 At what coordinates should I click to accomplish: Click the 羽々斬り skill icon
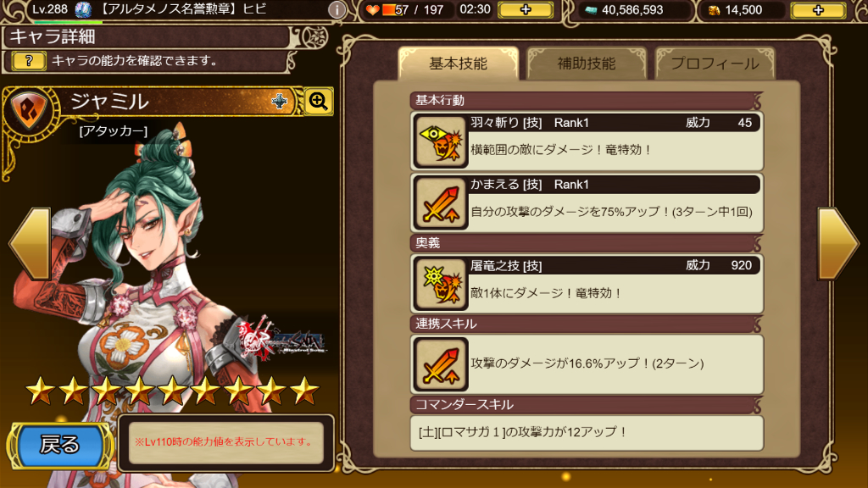pyautogui.click(x=440, y=141)
